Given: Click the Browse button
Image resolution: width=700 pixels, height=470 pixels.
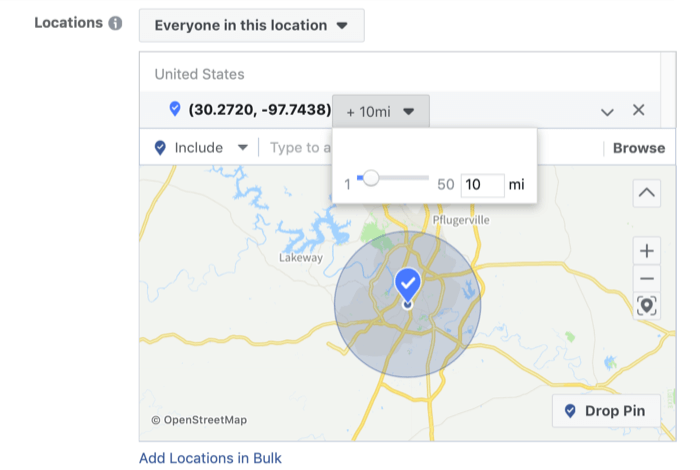Looking at the screenshot, I should pos(639,148).
